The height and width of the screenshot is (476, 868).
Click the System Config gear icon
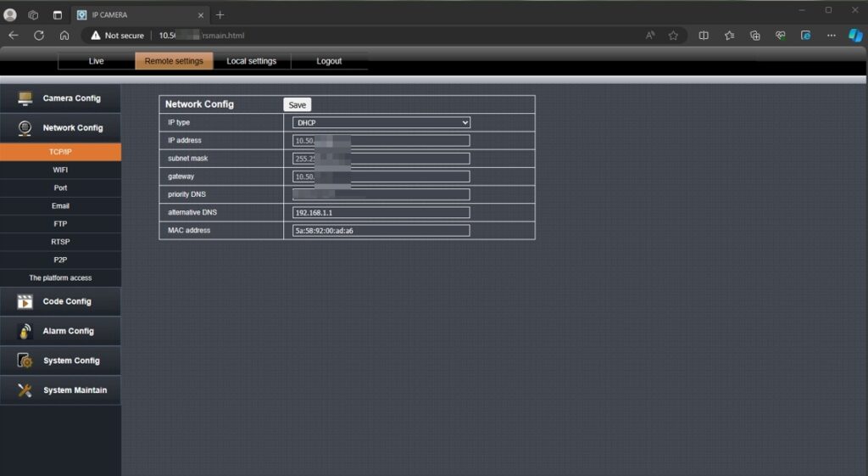25,361
